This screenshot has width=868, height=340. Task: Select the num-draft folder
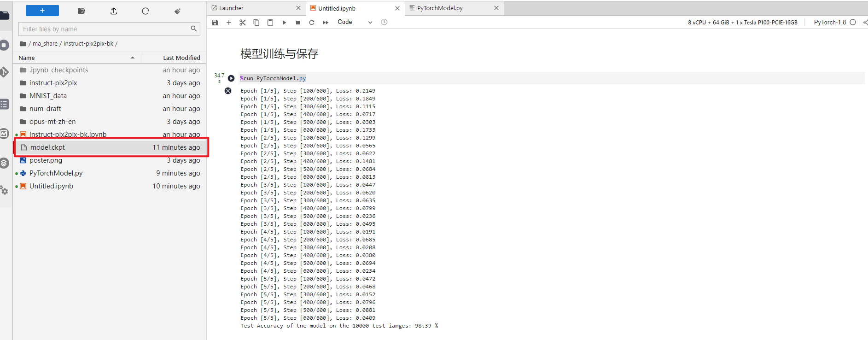pyautogui.click(x=110, y=109)
